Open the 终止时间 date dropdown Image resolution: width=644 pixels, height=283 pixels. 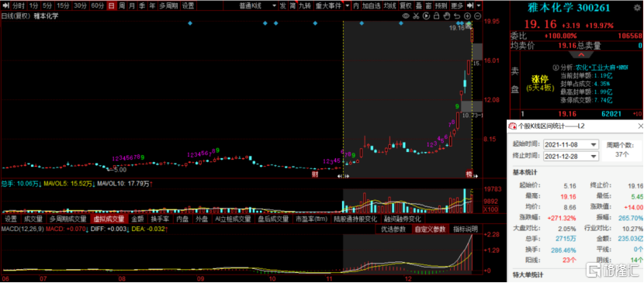tap(594, 157)
